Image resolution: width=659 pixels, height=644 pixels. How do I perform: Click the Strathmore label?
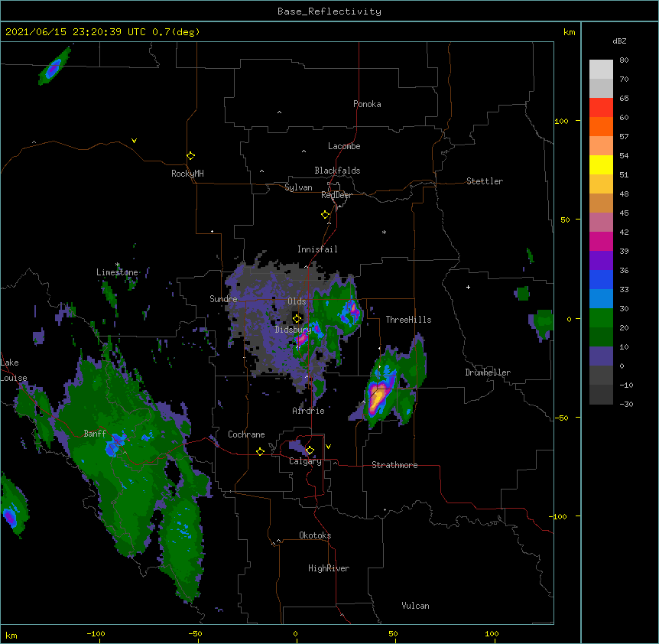click(394, 465)
